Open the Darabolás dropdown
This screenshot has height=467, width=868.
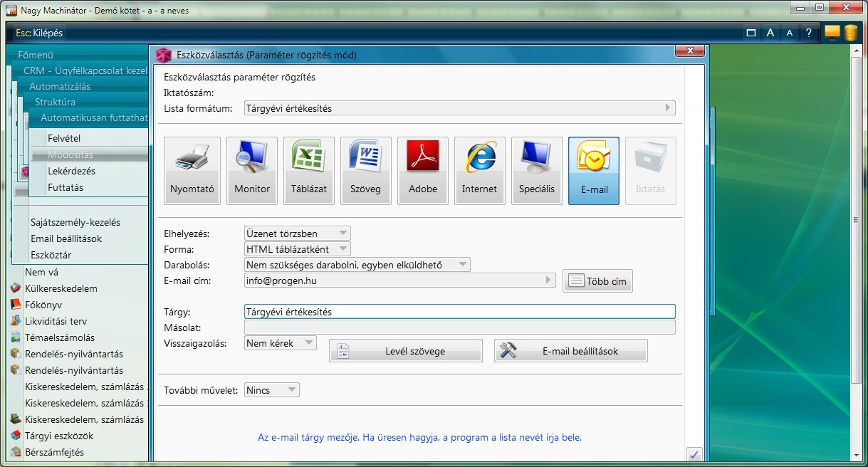point(357,265)
